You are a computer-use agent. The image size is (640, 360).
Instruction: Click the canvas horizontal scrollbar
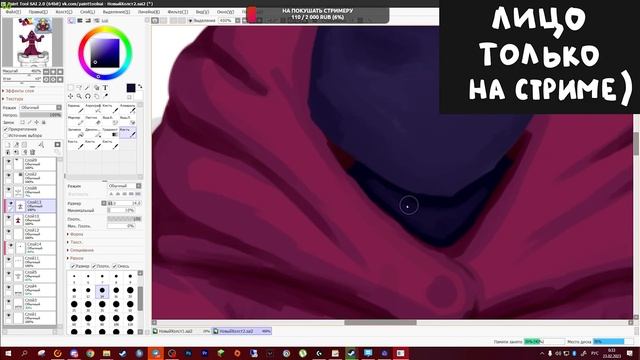pyautogui.click(x=380, y=322)
